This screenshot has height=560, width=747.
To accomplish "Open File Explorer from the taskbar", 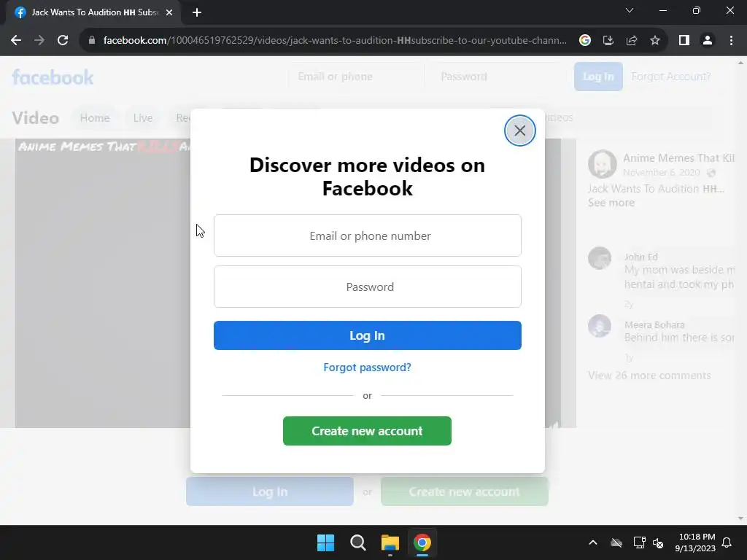I will (x=390, y=542).
